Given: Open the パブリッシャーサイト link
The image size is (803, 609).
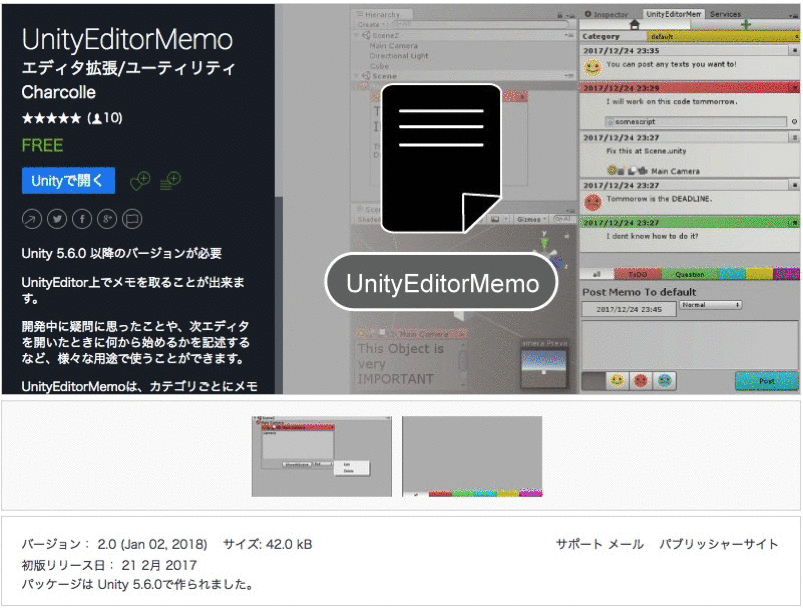Looking at the screenshot, I should coord(719,544).
